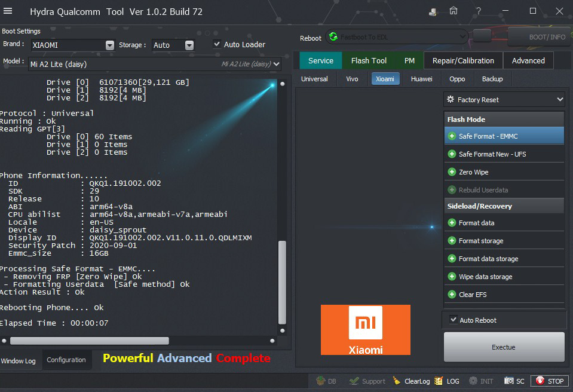Click the Exectue button

pyautogui.click(x=504, y=347)
